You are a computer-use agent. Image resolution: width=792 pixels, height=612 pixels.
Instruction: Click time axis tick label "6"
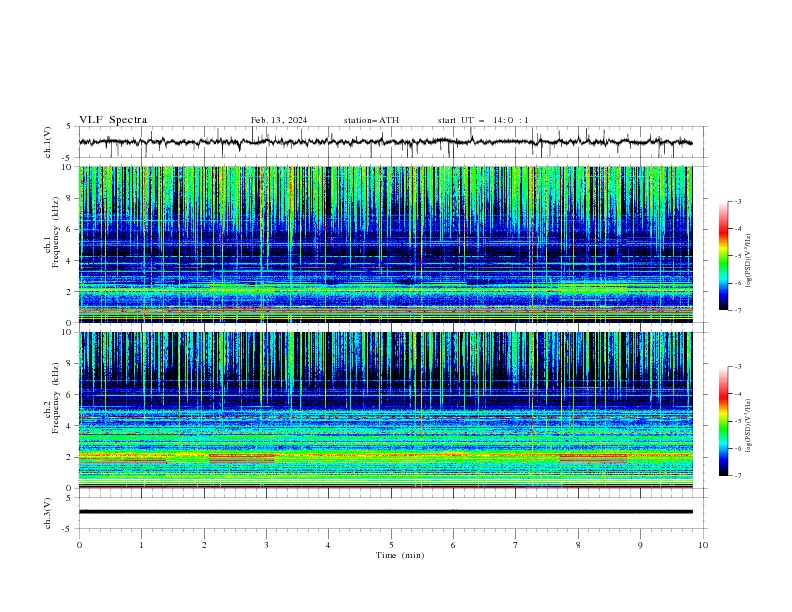[x=453, y=545]
